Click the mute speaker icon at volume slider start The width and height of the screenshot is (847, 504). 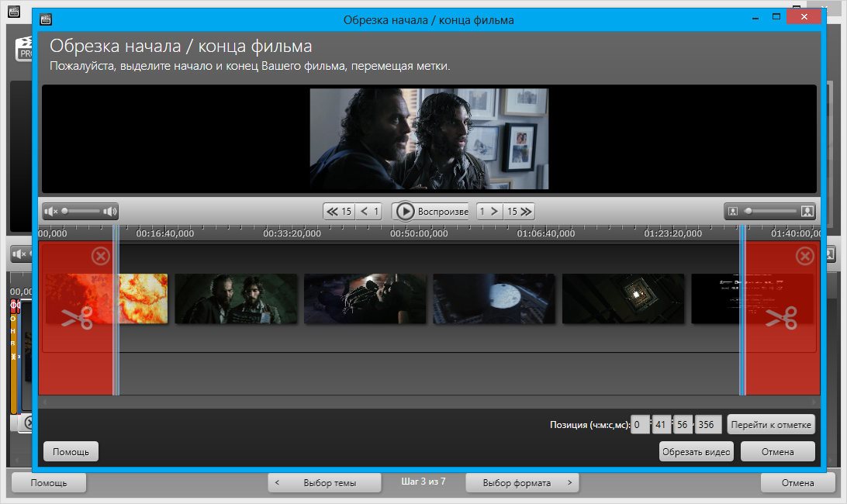point(51,211)
